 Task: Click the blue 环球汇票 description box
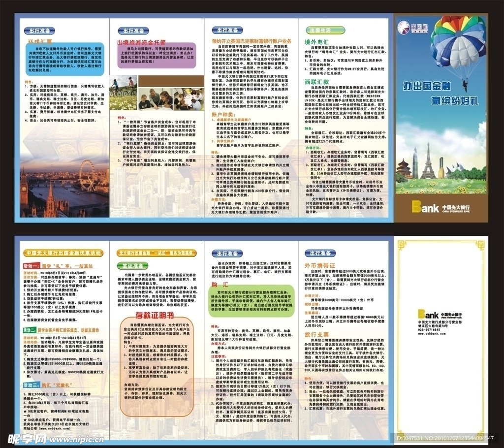pyautogui.click(x=65, y=59)
